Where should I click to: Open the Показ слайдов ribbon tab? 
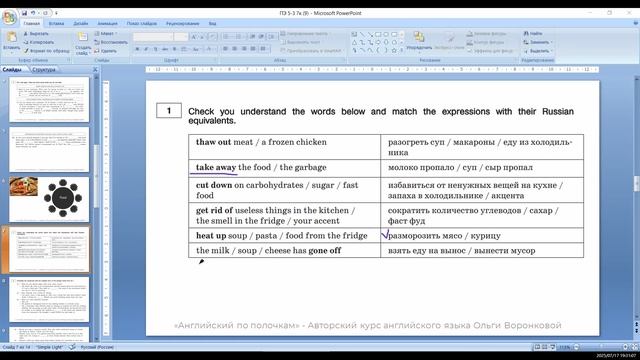click(x=142, y=24)
